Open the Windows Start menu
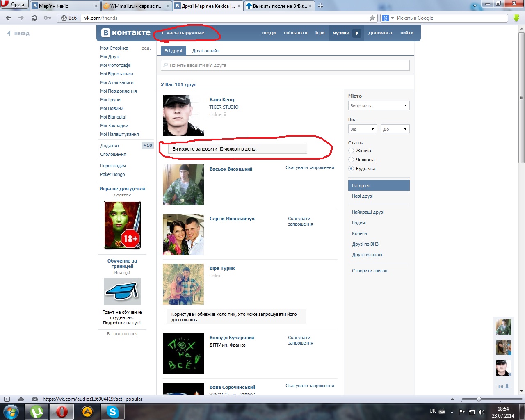This screenshot has height=420, width=525. pyautogui.click(x=11, y=411)
